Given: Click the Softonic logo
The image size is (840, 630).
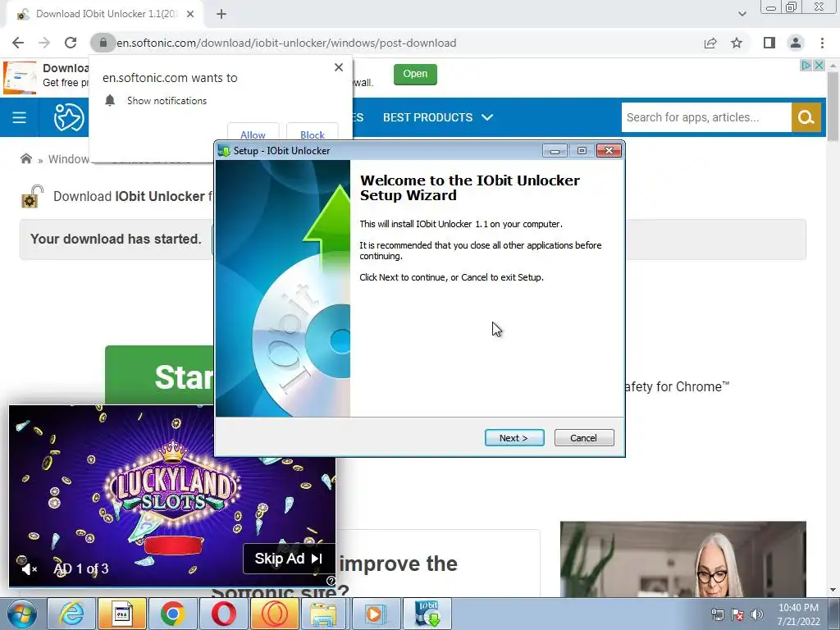Looking at the screenshot, I should (x=69, y=117).
